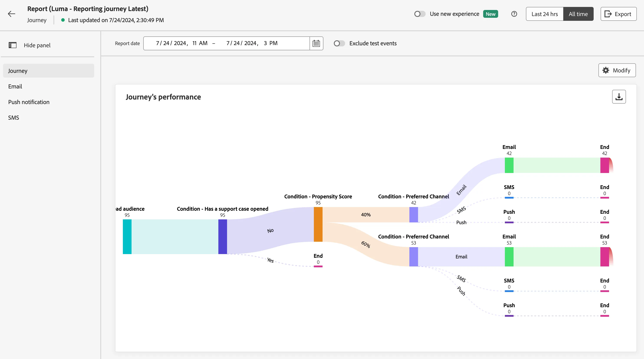Click the report end date field
Screen dimensions: 644x359
point(252,43)
